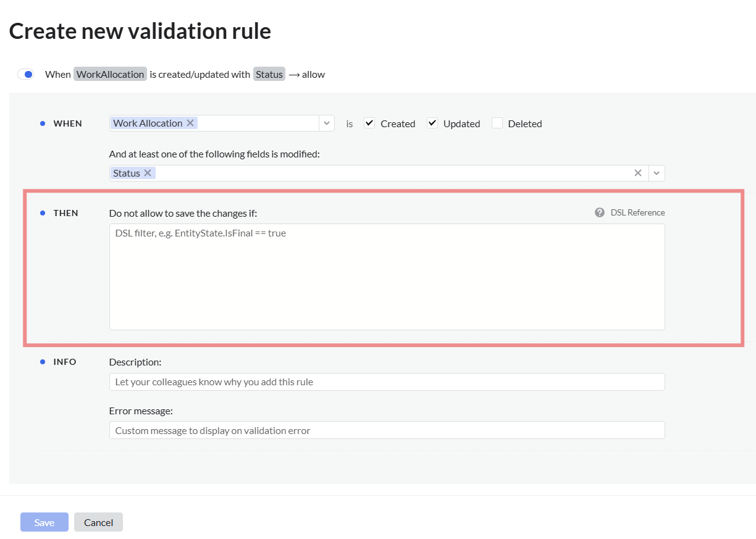Clear all selected modified fields

pos(638,173)
